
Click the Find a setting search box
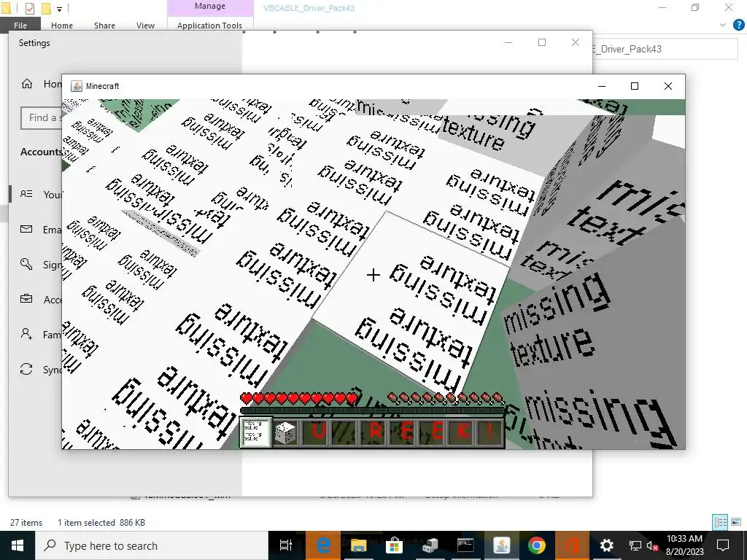(x=42, y=117)
